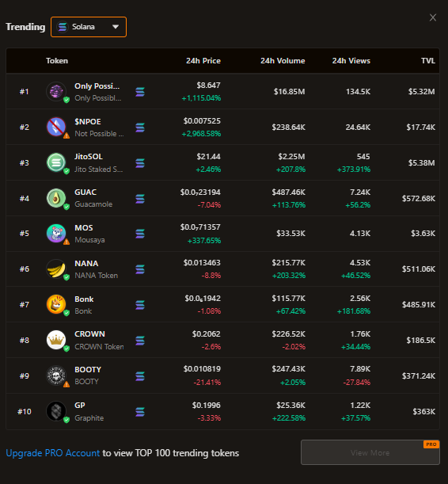The image size is (448, 484).
Task: Click the GP Graphite logo
Action: pyautogui.click(x=56, y=411)
